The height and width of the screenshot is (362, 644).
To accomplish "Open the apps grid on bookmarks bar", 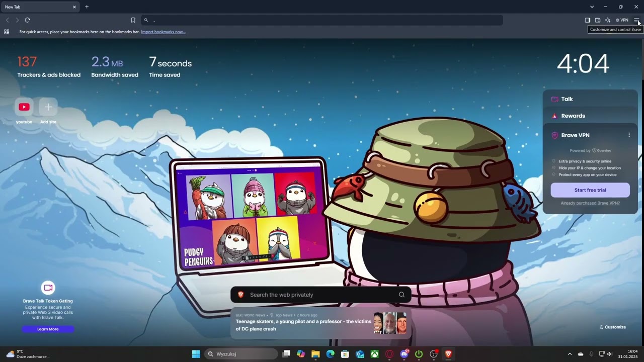I will point(7,32).
